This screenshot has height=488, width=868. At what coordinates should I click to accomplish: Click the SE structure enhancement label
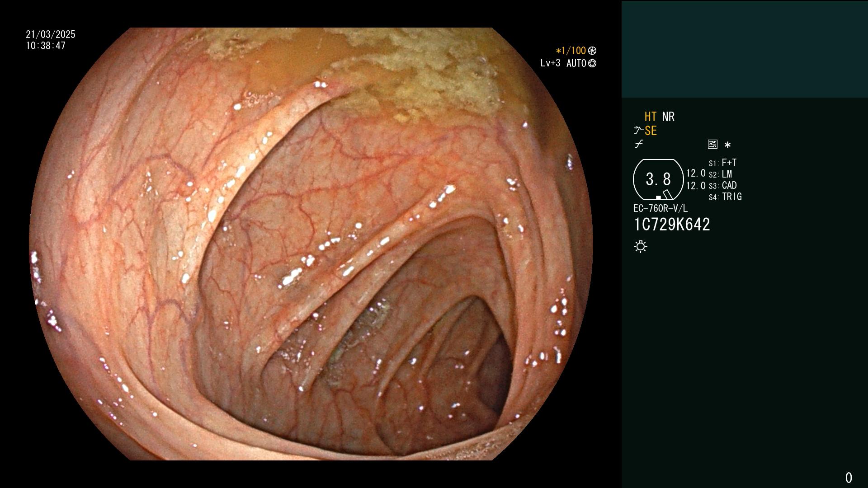click(651, 131)
